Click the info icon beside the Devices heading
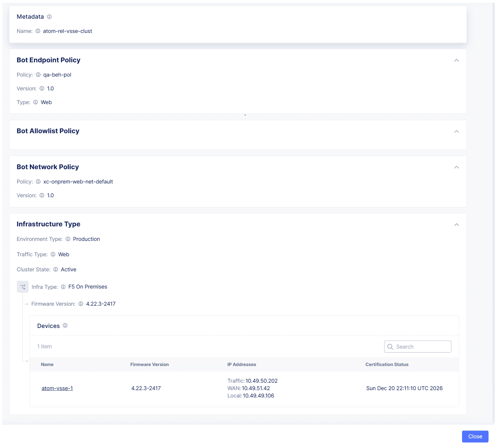This screenshot has width=495, height=448. click(x=65, y=326)
